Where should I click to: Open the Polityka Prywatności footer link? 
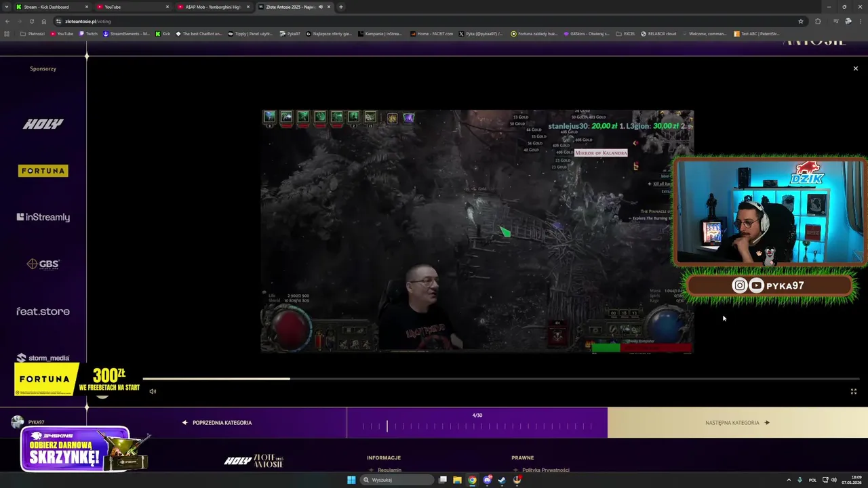click(x=546, y=470)
